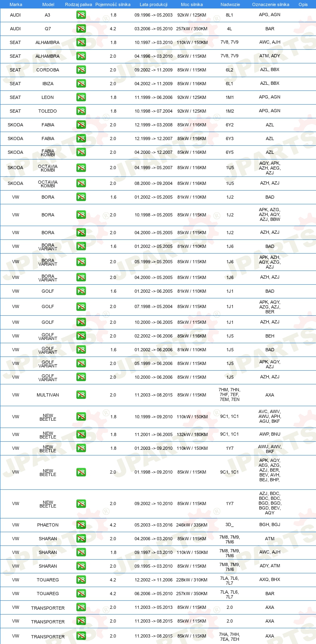Viewport: 316px width, 644px height.
Task: Click the Lata produkcji column header
Action: click(x=154, y=4)
